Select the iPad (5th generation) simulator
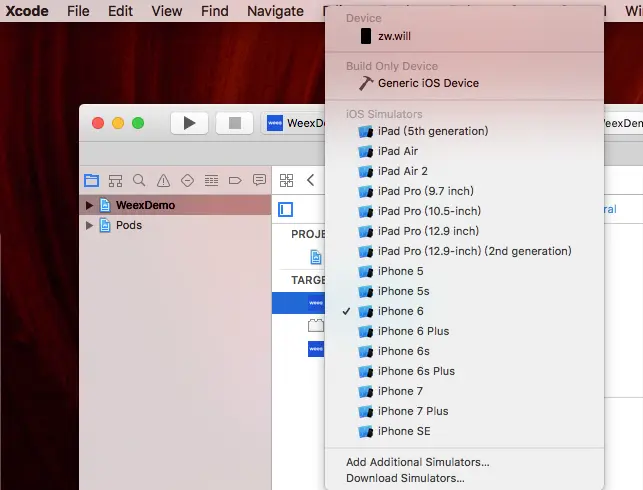643x490 pixels. click(x=464, y=131)
